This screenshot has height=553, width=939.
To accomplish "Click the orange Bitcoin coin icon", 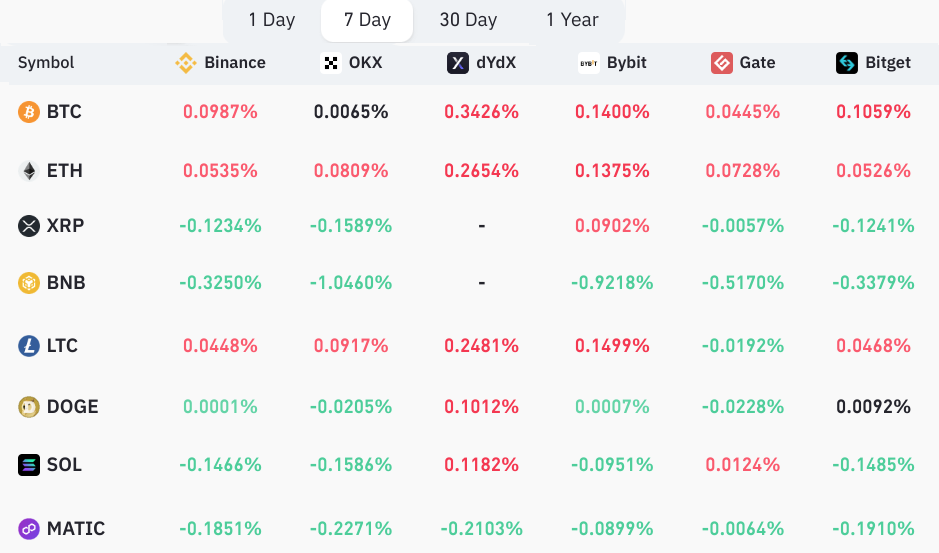I will point(29,112).
